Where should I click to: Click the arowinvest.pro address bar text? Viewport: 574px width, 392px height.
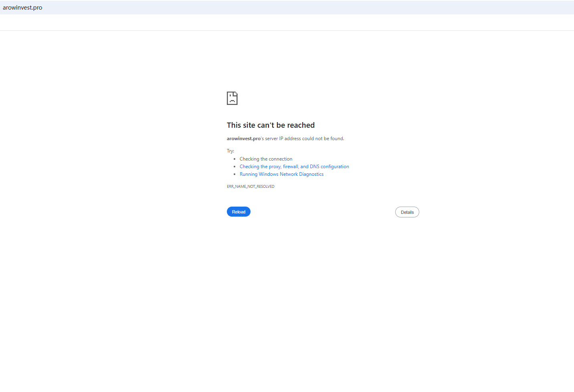click(22, 8)
